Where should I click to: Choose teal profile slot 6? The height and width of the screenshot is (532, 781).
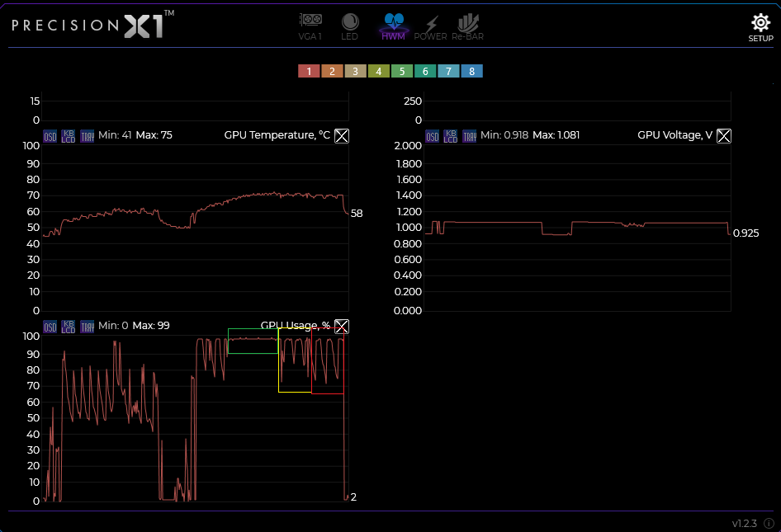[425, 71]
